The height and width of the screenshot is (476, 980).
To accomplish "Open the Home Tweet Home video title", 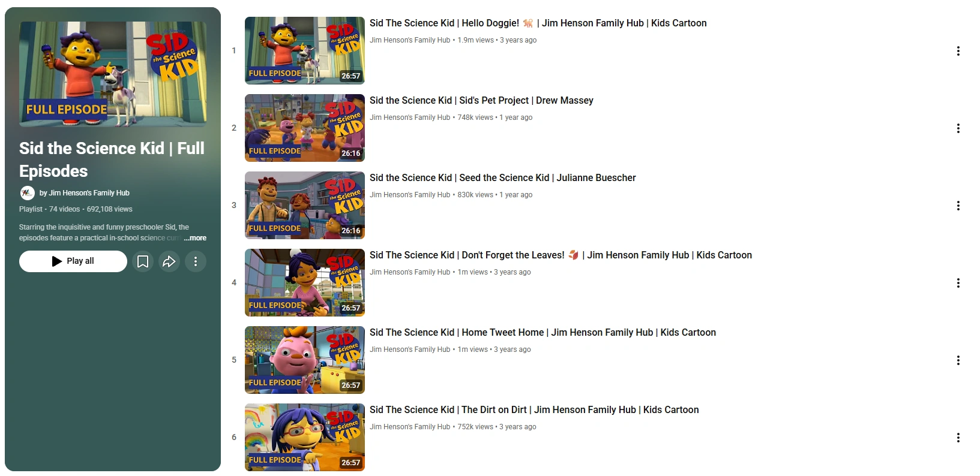I will click(x=543, y=333).
